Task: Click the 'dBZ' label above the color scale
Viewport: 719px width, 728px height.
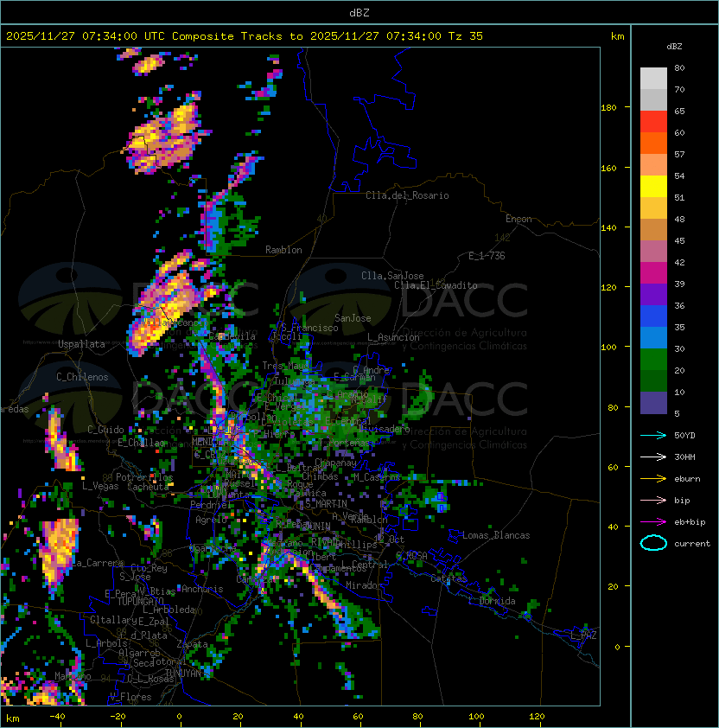Action: (674, 47)
